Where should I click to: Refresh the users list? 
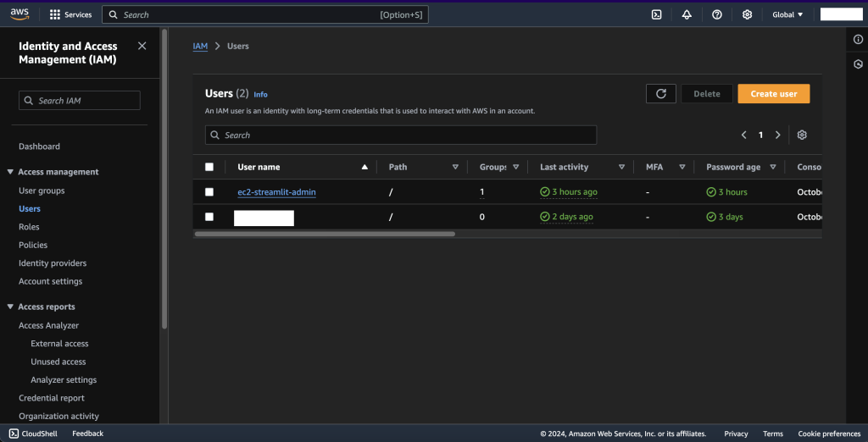(x=661, y=93)
